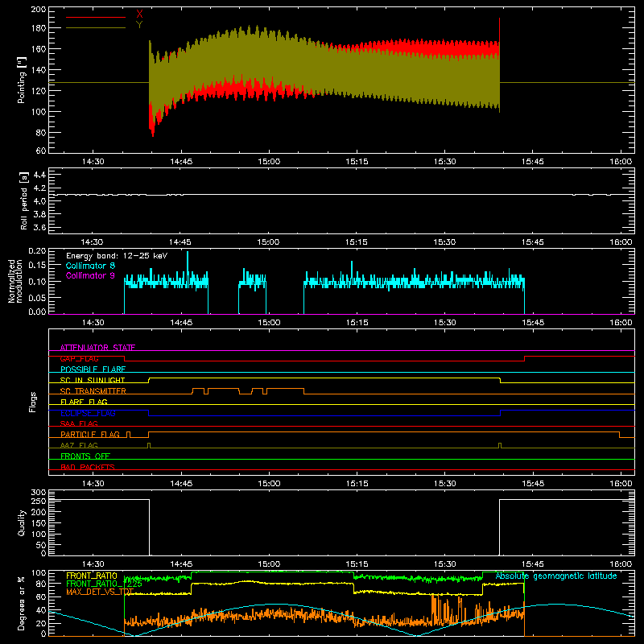Viewport: 644px width, 644px height.
Task: Click 15:00 time label under Roll period plot
Action: coord(268,242)
